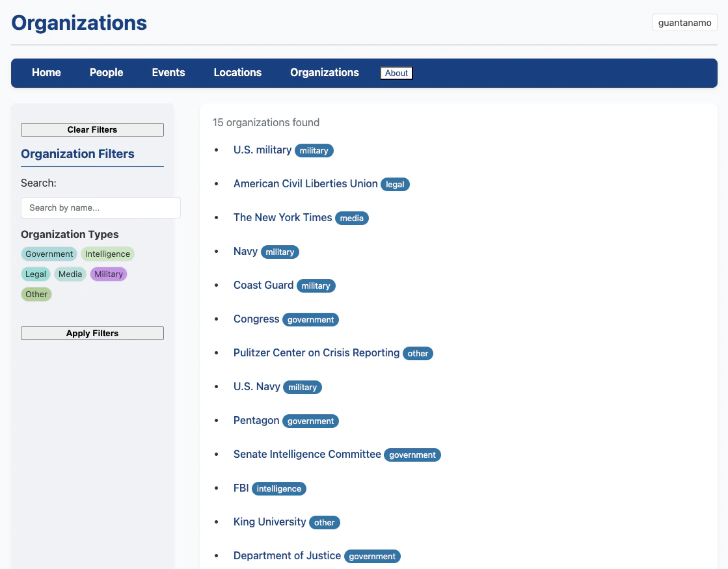Click the Search by name field

pos(100,207)
